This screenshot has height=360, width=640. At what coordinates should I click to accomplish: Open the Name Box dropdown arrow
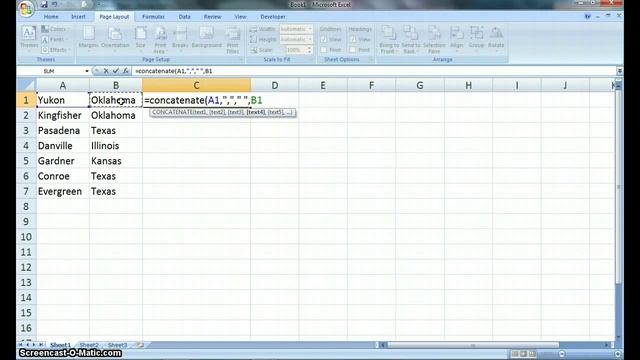point(87,71)
